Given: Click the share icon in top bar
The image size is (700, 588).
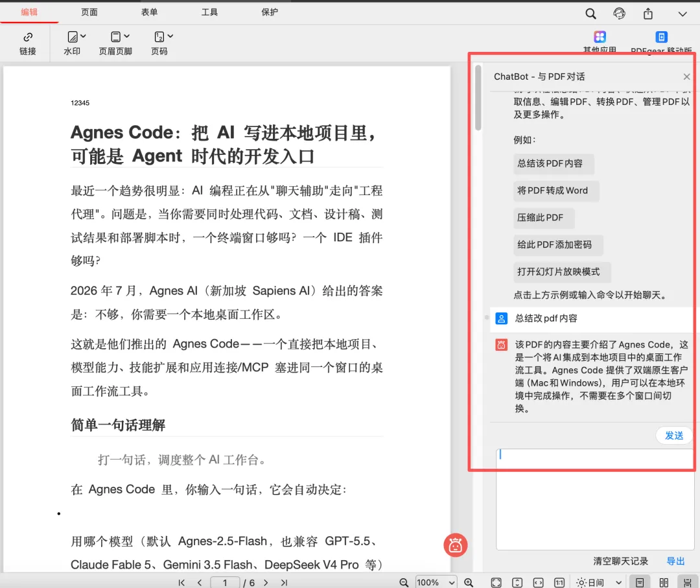Looking at the screenshot, I should click(x=648, y=14).
